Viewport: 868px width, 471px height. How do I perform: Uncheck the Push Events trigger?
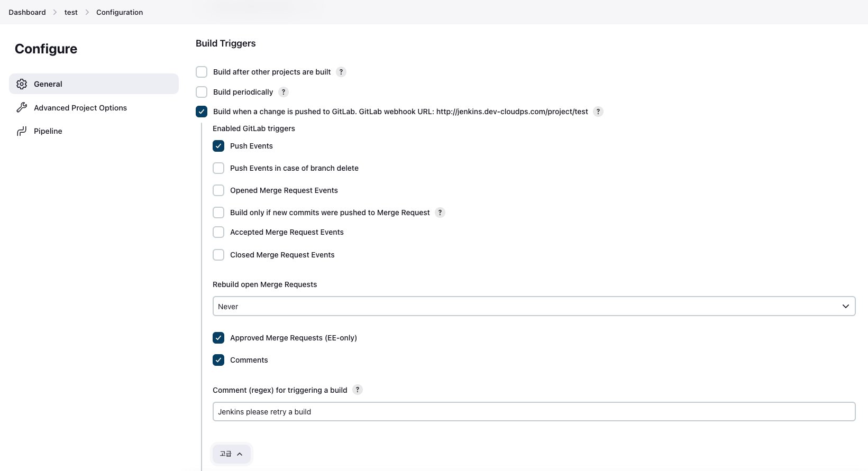(218, 146)
